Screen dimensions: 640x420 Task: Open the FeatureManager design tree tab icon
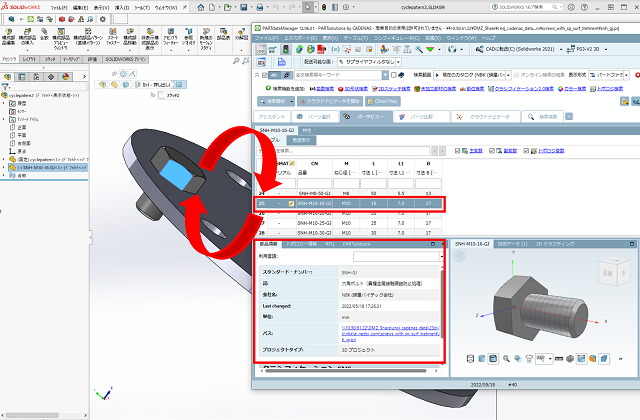point(7,77)
